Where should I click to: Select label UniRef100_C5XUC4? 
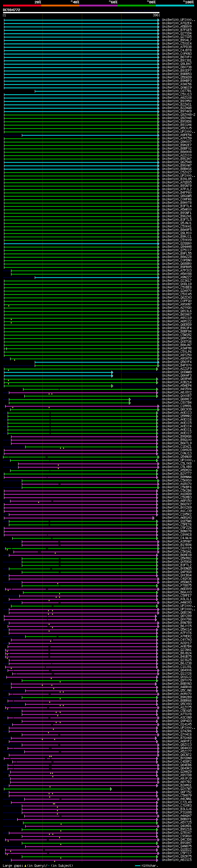click(177, 43)
